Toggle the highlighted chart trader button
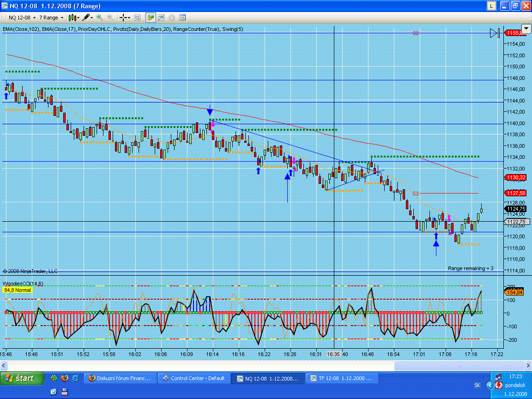532x399 pixels. [151, 18]
